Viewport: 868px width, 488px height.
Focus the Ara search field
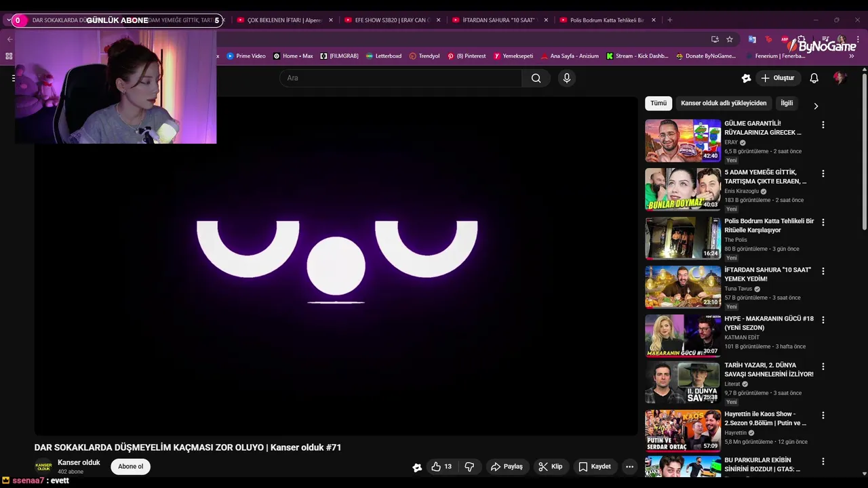pyautogui.click(x=400, y=78)
